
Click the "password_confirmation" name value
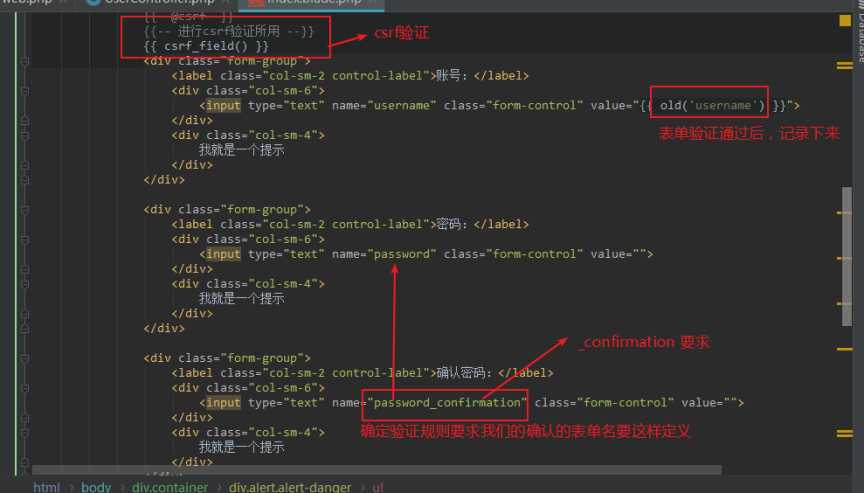[447, 403]
